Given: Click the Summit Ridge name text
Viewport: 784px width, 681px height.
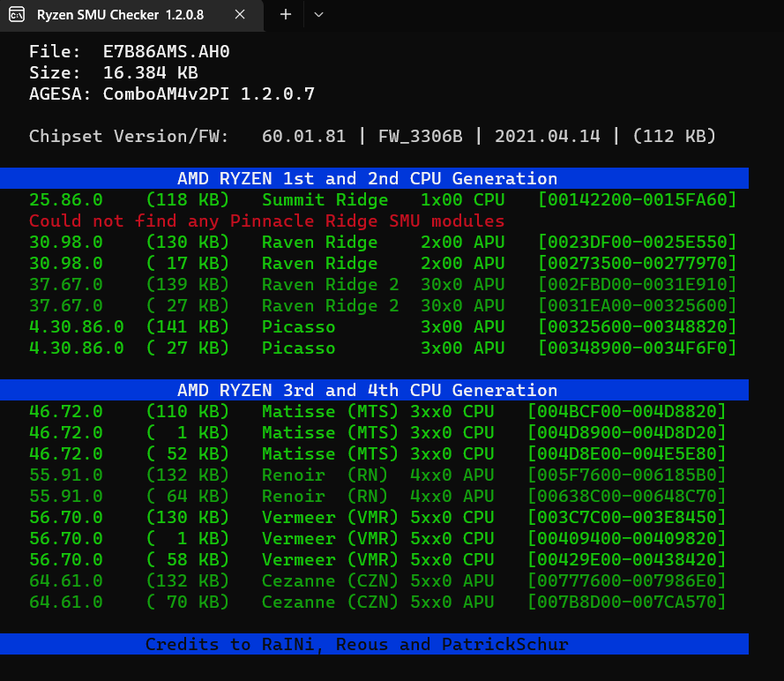Looking at the screenshot, I should tap(325, 200).
